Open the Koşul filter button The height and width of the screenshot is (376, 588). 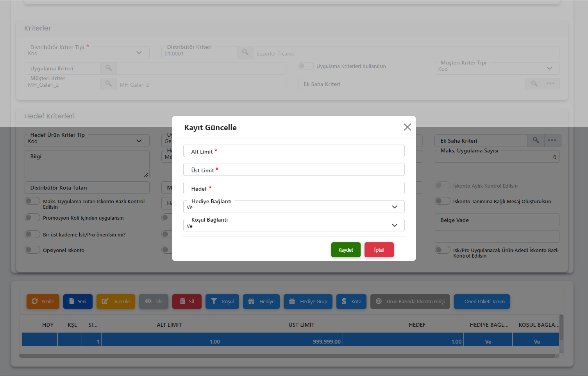222,301
